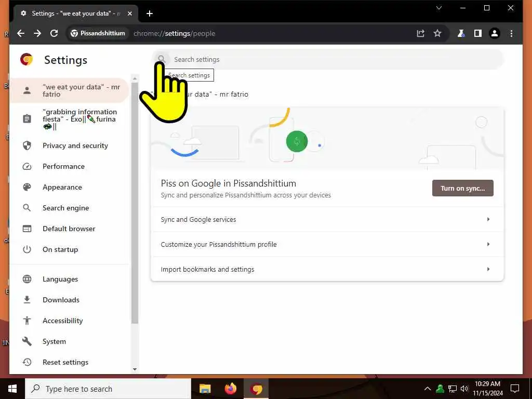Open the three-dot browser menu
Screen dimensions: 532x399
coord(511,33)
